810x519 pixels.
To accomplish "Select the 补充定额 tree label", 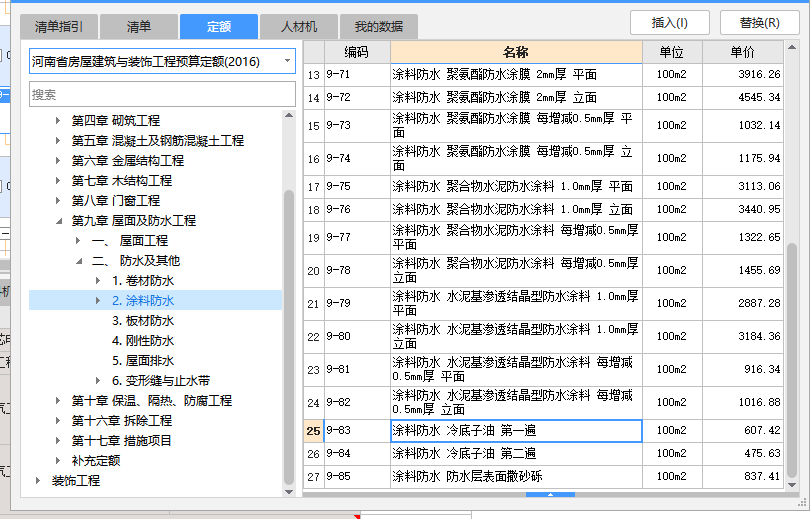I will [x=96, y=461].
